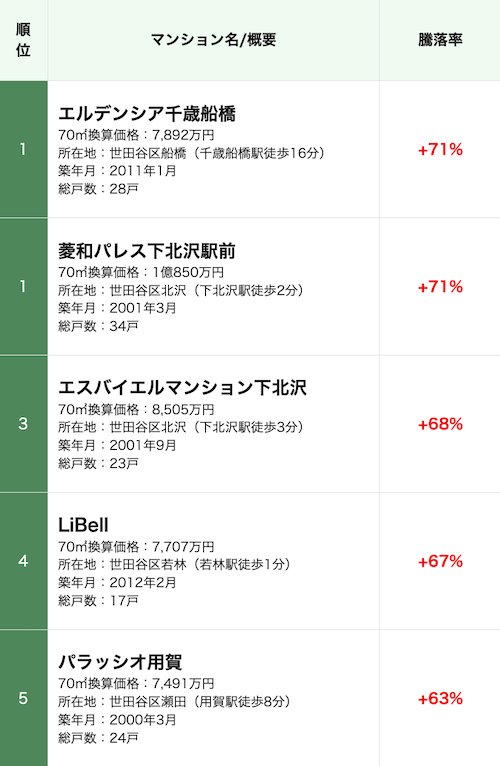Open the LiBell mansion title

[x=83, y=525]
